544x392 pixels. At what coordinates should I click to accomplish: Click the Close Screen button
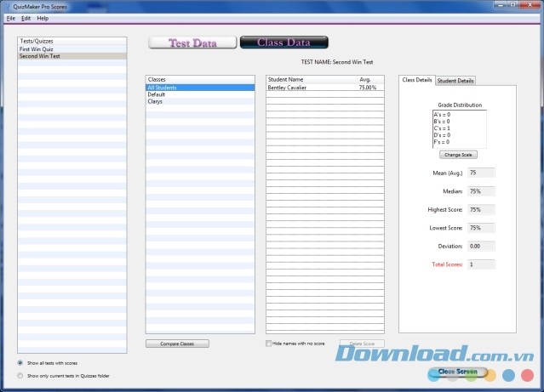457,372
